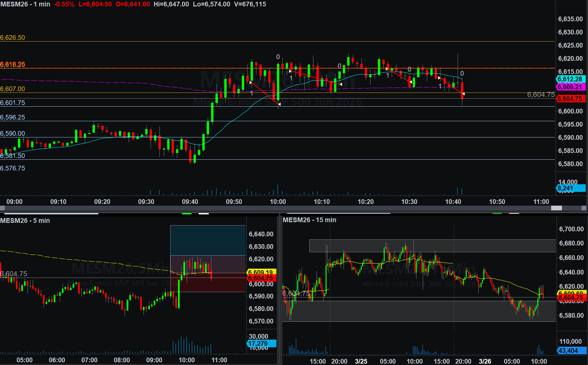The image size is (588, 365).
Task: Click the white arrow marker on the last red candle
Action: coord(463,94)
